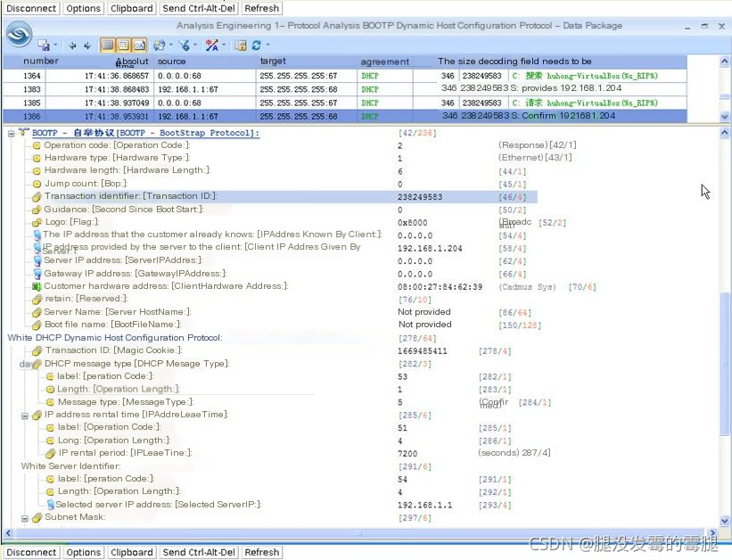Click the icon beside Boot file name field
732x560 pixels.
tap(37, 325)
